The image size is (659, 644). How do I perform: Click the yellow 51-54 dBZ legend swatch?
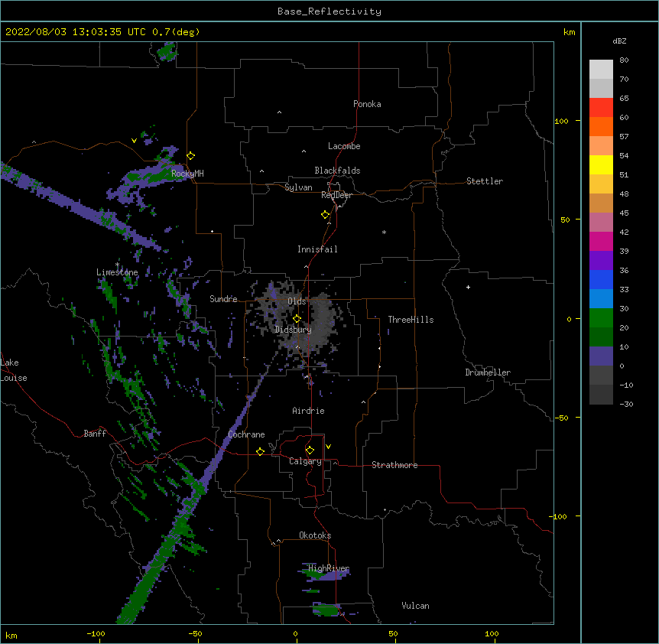(x=601, y=164)
